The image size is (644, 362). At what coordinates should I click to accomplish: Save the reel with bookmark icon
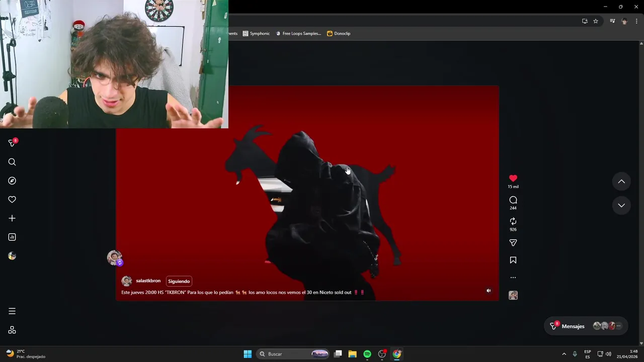click(513, 260)
